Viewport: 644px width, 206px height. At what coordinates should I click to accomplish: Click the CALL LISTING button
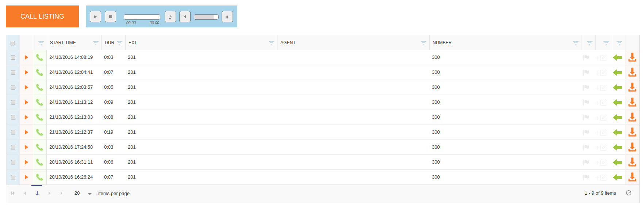42,16
